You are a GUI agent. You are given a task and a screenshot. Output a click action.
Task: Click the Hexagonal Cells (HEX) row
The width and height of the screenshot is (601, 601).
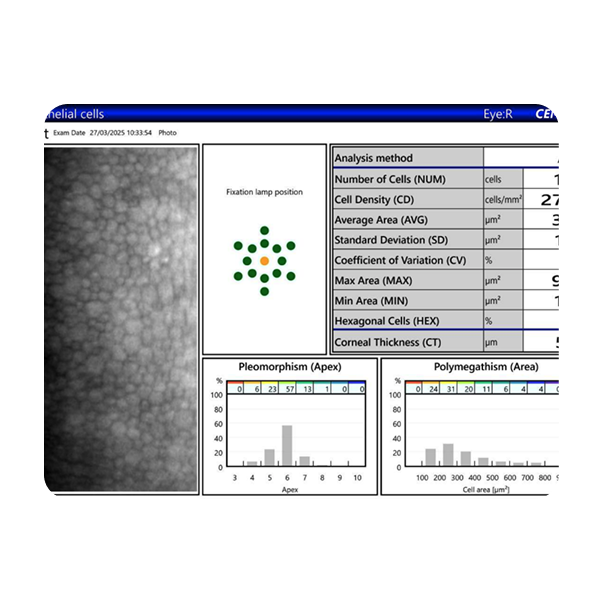point(407,320)
